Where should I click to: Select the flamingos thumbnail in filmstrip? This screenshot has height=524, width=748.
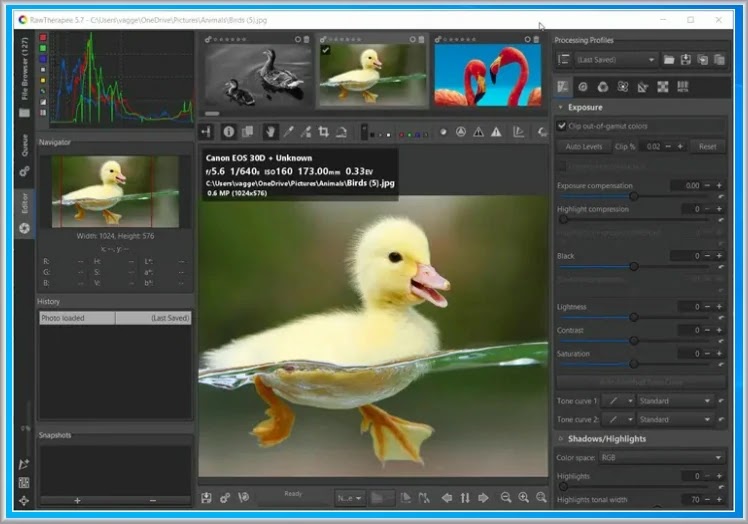pos(488,75)
